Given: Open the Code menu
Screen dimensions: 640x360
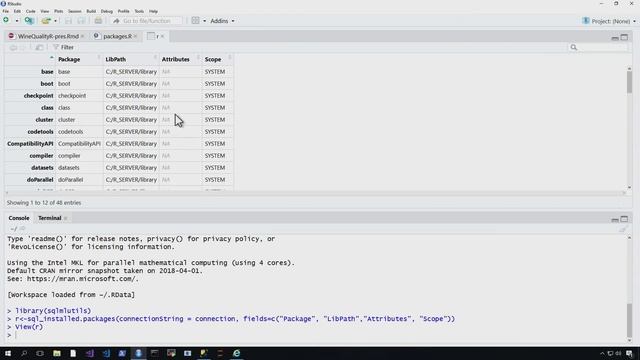Looking at the screenshot, I should pyautogui.click(x=31, y=11).
